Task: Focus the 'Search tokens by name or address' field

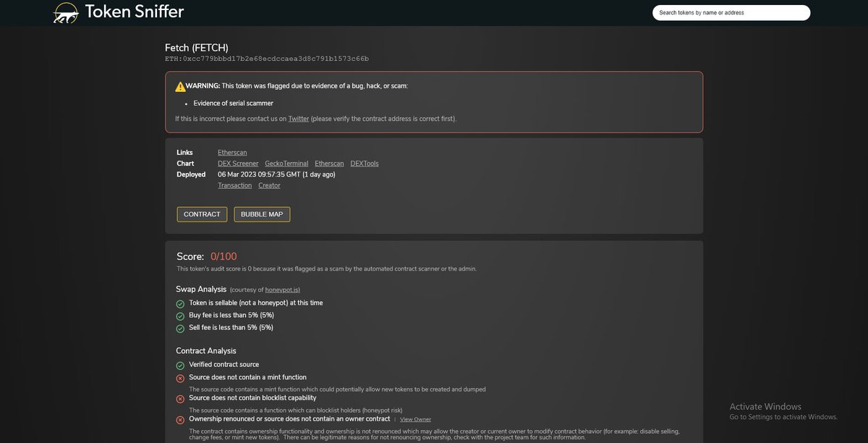Action: pyautogui.click(x=731, y=12)
